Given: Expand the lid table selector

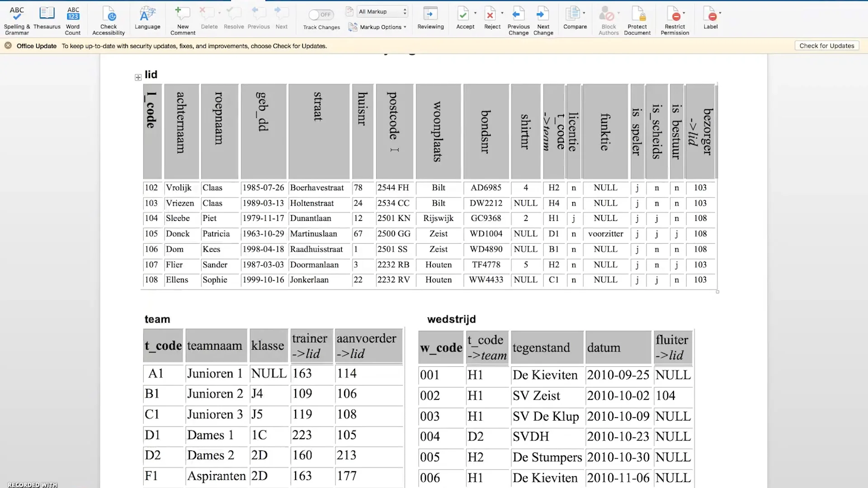Looking at the screenshot, I should point(138,77).
